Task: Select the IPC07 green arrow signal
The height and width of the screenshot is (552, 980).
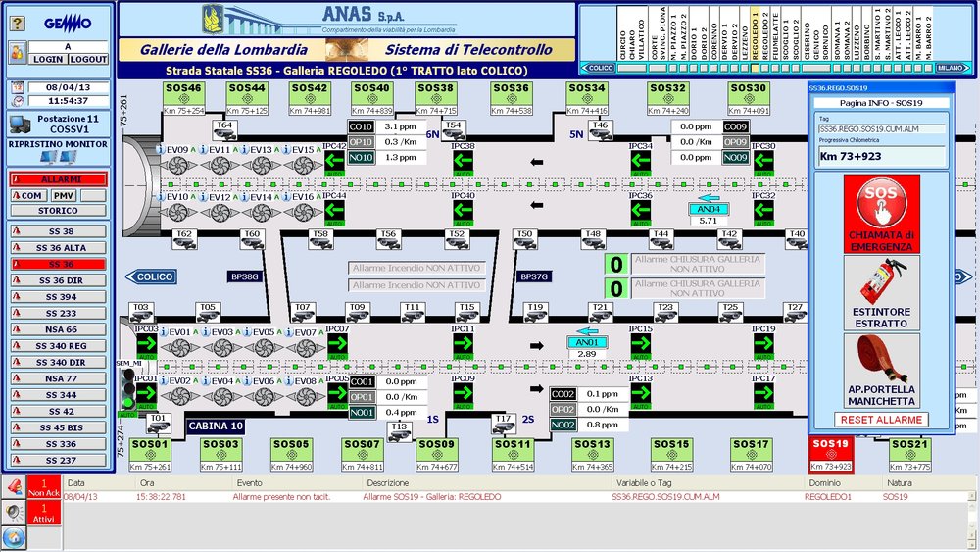Action: coord(337,346)
